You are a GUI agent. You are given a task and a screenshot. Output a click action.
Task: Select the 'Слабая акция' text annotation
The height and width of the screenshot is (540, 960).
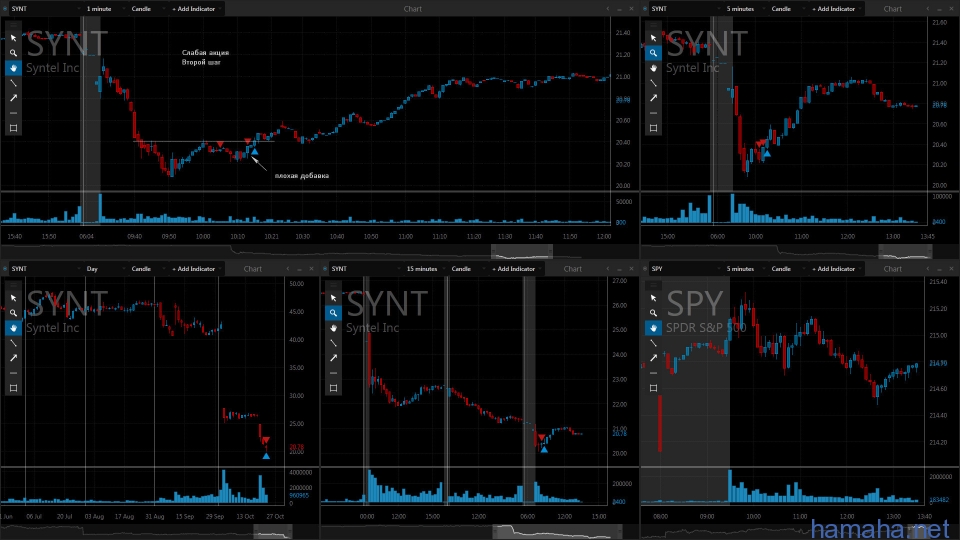(205, 53)
